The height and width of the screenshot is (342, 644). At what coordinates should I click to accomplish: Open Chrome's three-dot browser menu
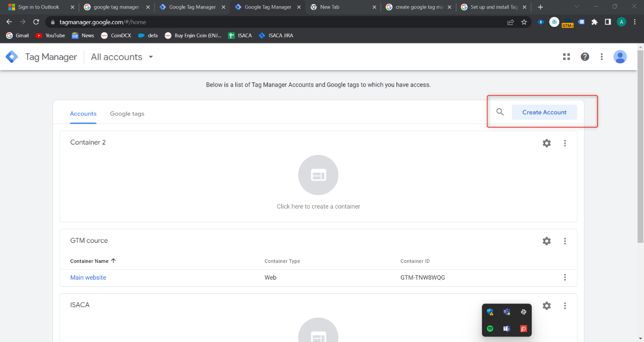pos(634,22)
